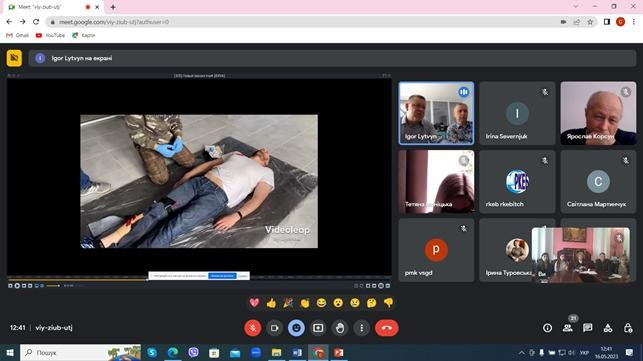Open the Windows notification center

[629, 352]
